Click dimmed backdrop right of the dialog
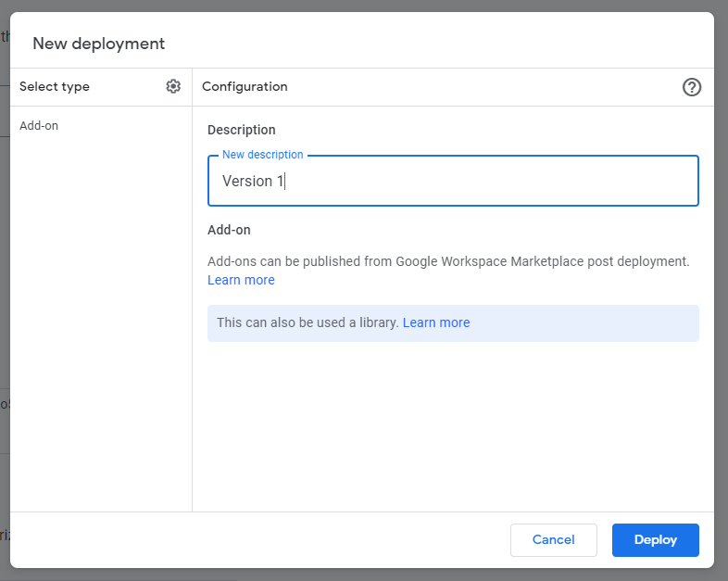This screenshot has height=581, width=728. point(721,278)
